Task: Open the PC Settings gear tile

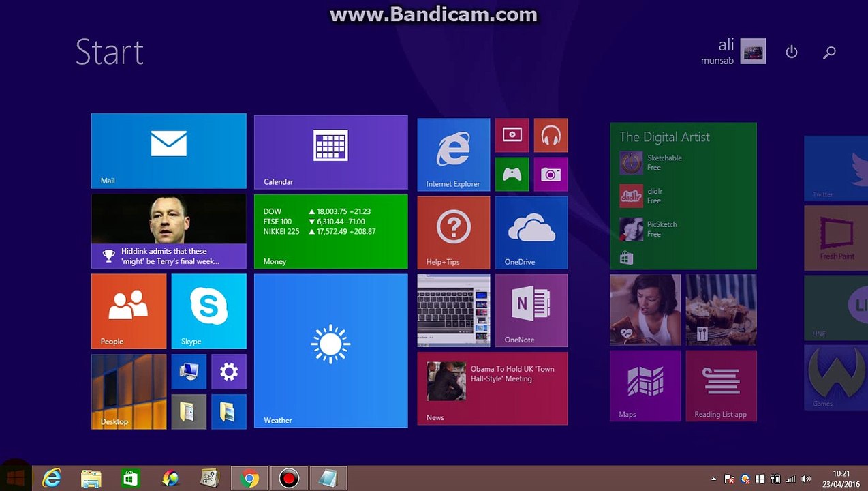Action: click(229, 372)
